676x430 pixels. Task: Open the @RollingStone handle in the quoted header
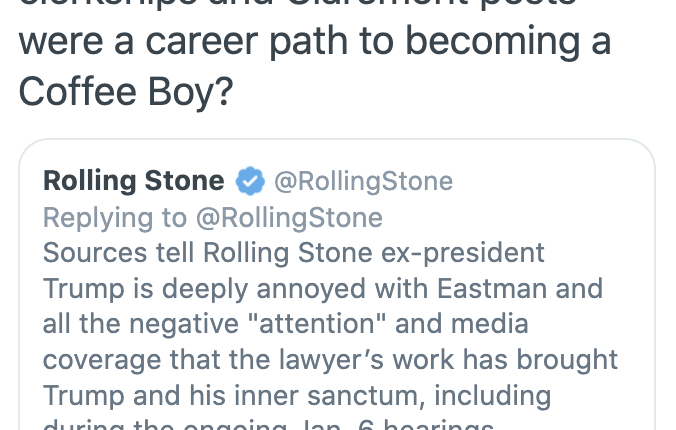[363, 182]
